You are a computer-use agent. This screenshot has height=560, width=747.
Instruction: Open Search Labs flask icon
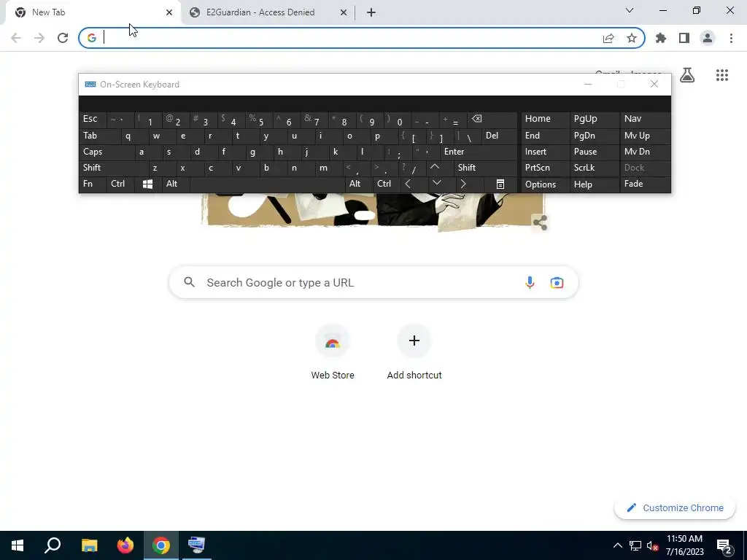tap(687, 75)
